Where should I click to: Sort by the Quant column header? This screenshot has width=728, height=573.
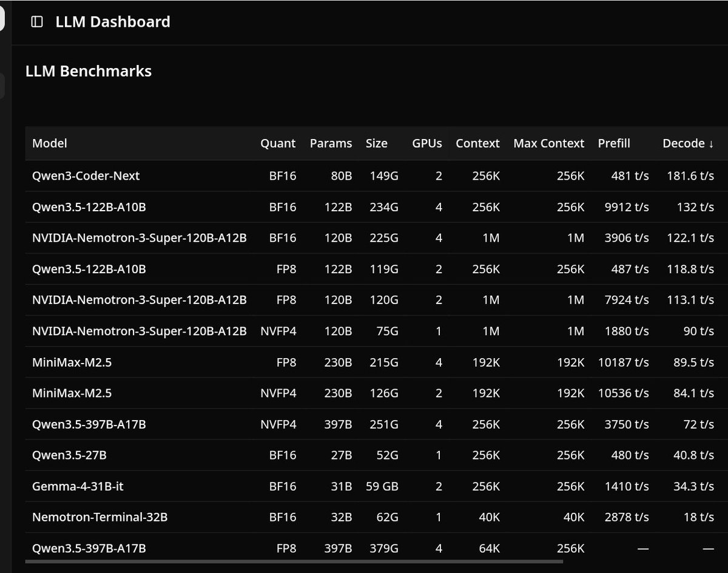(278, 143)
